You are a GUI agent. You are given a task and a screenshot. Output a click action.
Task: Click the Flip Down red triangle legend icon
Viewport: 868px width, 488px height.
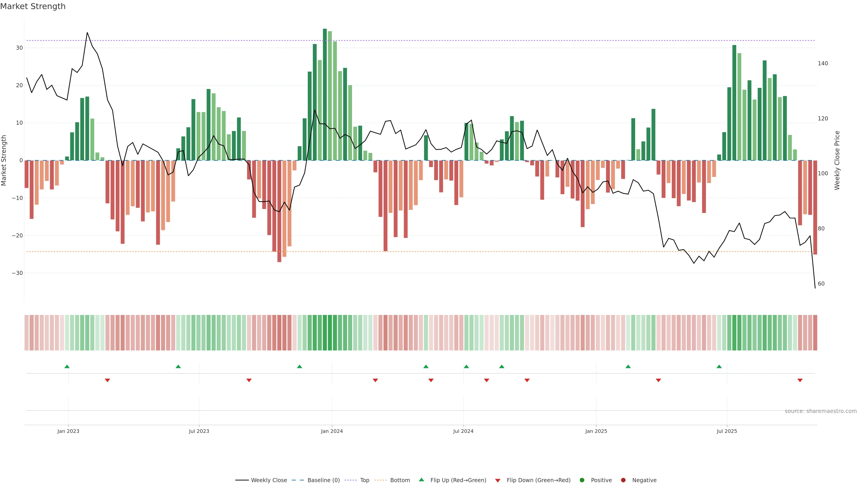click(x=498, y=480)
